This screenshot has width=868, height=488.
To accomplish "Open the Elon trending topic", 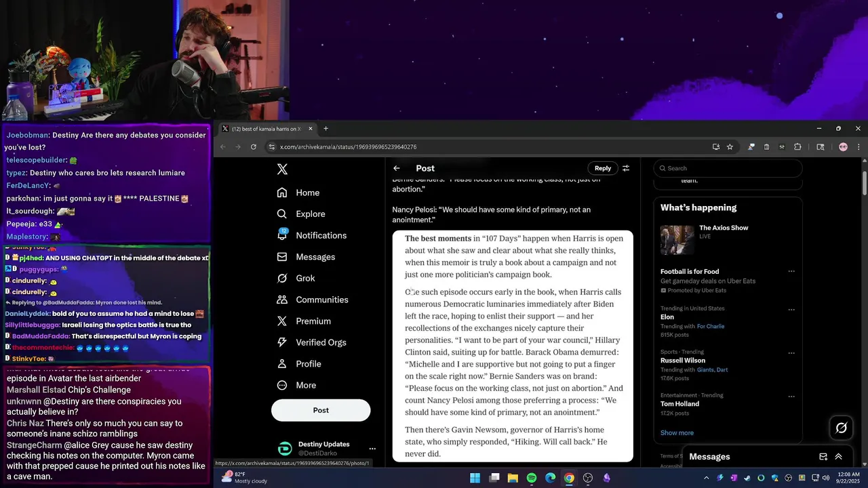I will (x=728, y=321).
